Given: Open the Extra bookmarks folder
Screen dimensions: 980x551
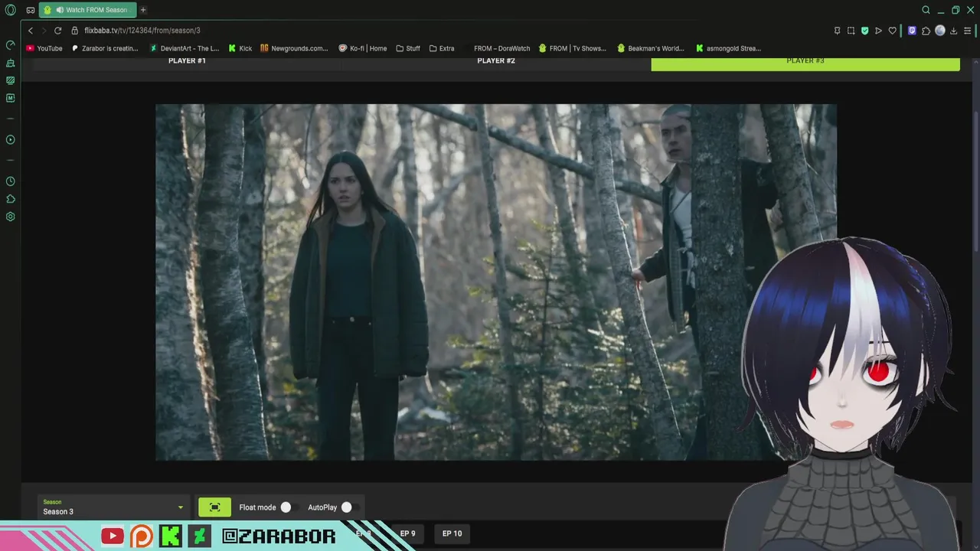Looking at the screenshot, I should point(442,48).
